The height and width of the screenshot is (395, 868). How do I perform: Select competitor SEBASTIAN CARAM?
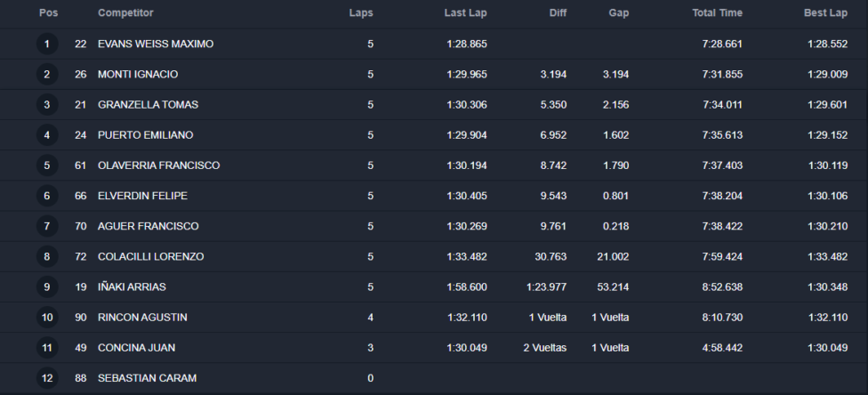click(x=148, y=378)
